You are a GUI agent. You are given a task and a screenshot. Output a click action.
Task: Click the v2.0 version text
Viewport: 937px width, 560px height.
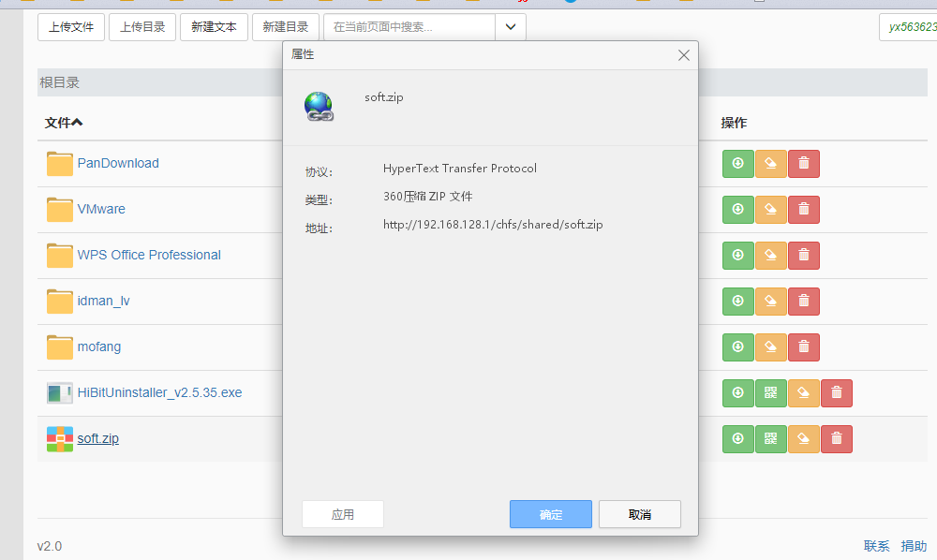(50, 546)
